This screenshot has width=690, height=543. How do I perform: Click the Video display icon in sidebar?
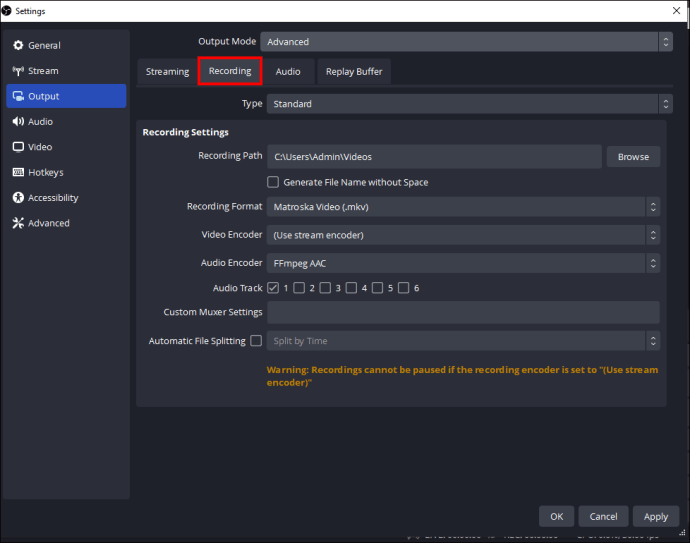click(x=18, y=147)
